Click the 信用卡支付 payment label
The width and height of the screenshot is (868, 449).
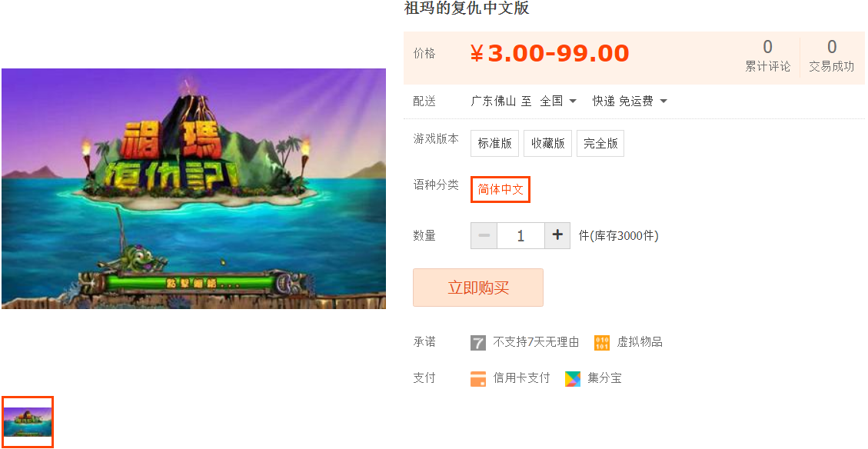(x=521, y=378)
